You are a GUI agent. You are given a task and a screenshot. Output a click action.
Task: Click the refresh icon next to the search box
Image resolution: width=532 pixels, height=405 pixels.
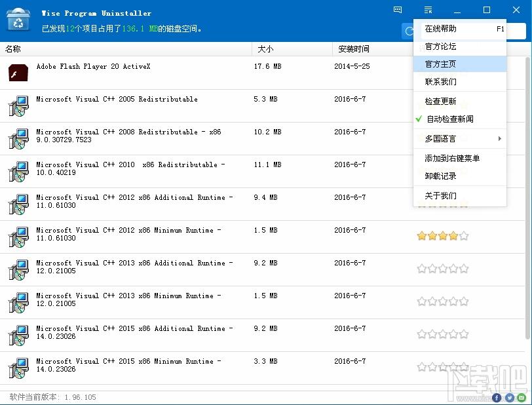click(x=409, y=31)
